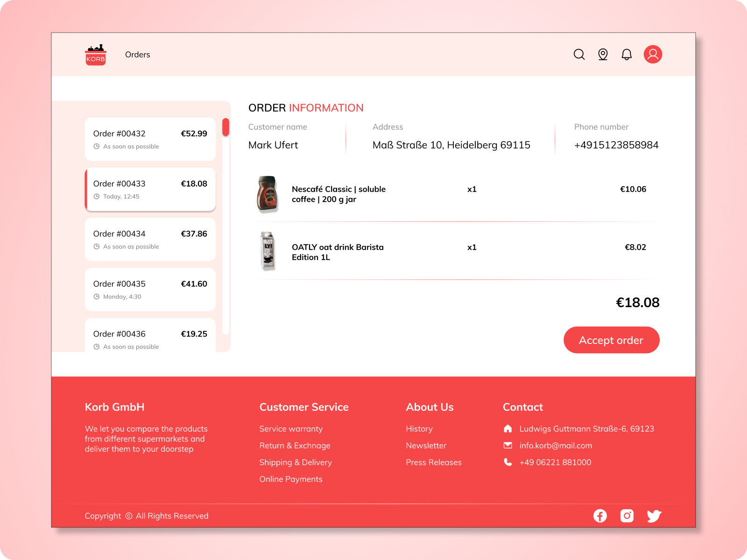Click the Monday, 4:30 delivery time
The height and width of the screenshot is (560, 747).
pos(122,297)
